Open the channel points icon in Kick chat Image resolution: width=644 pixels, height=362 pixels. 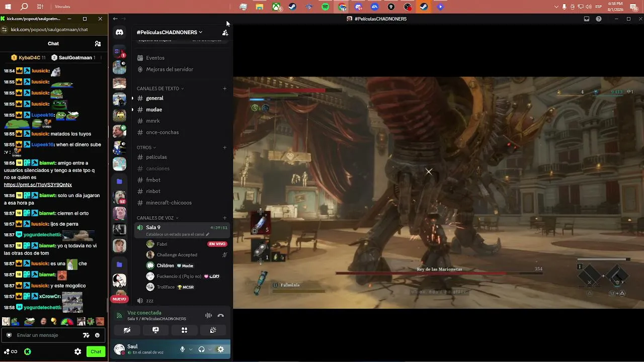click(x=11, y=352)
